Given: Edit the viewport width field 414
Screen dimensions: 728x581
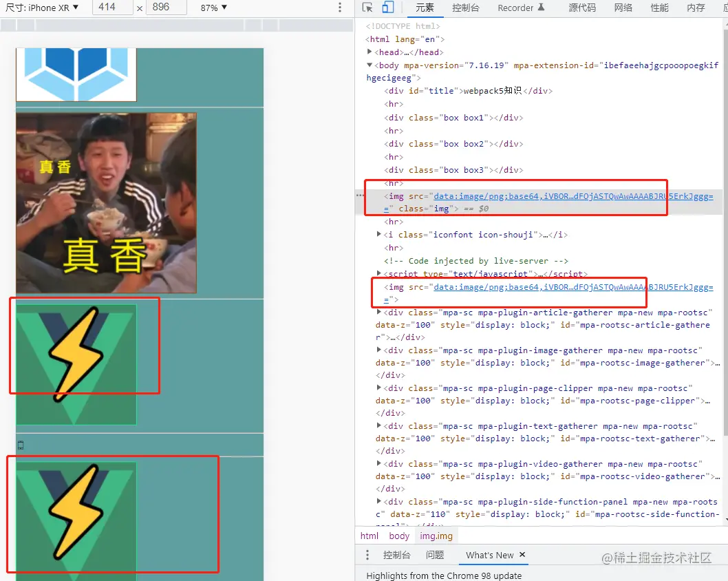Looking at the screenshot, I should click(112, 8).
